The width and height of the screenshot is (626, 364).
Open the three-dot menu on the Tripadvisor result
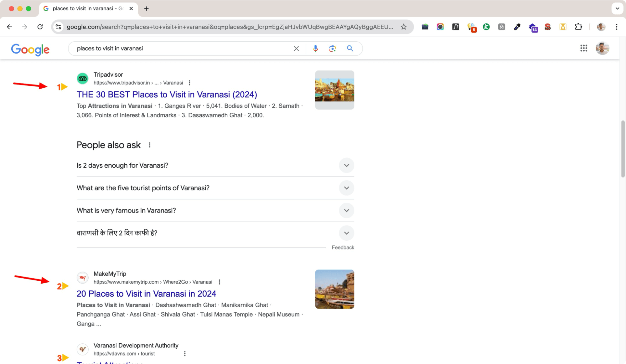tap(189, 83)
